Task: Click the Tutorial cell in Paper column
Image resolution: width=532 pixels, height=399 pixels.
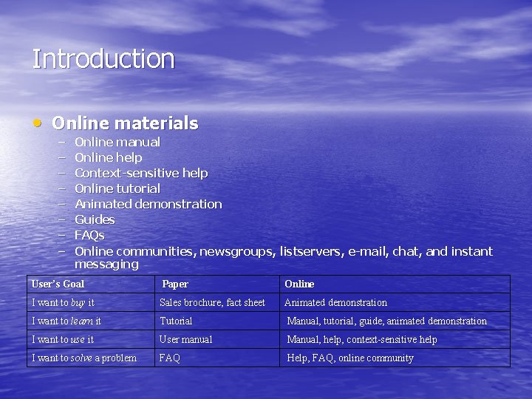Action: (217, 321)
